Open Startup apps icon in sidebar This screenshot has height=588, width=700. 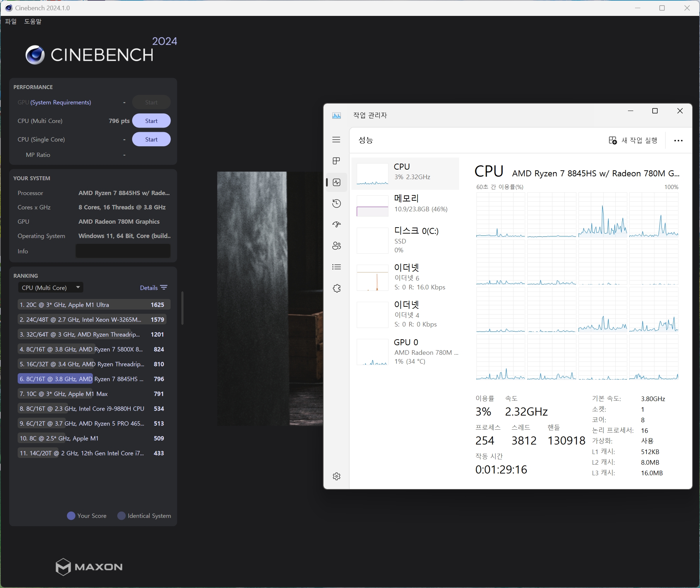tap(336, 224)
